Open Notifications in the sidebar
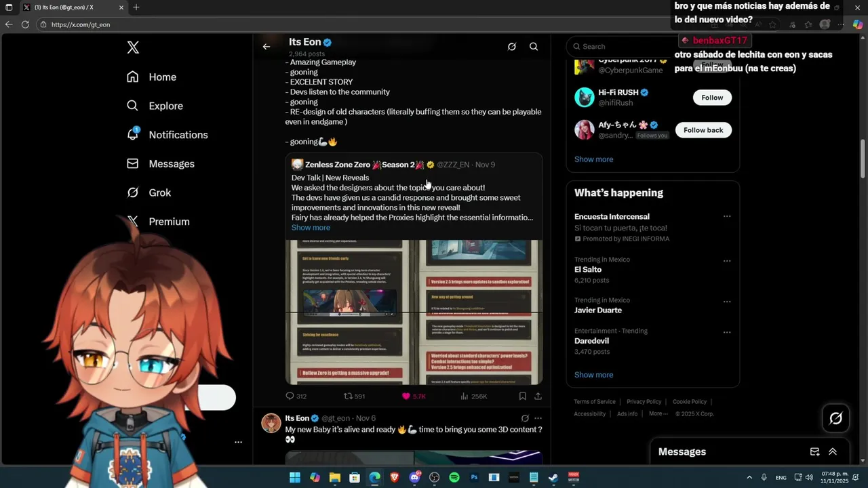 pyautogui.click(x=167, y=135)
